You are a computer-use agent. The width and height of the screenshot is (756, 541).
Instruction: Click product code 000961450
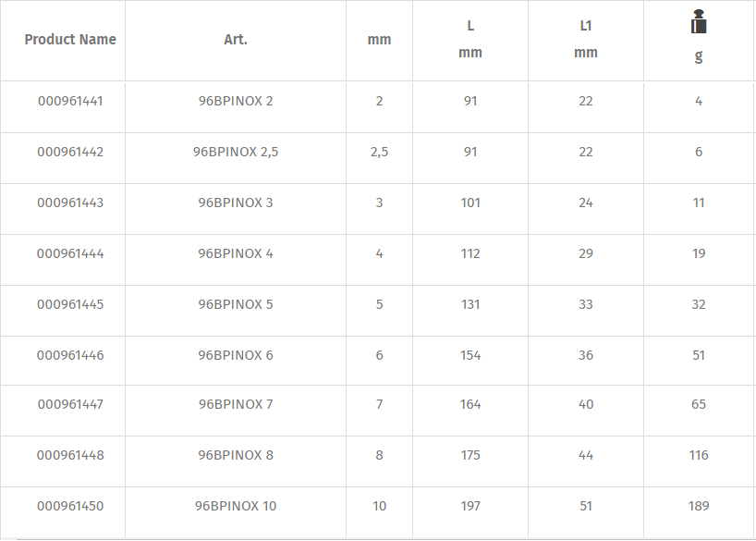pyautogui.click(x=70, y=506)
